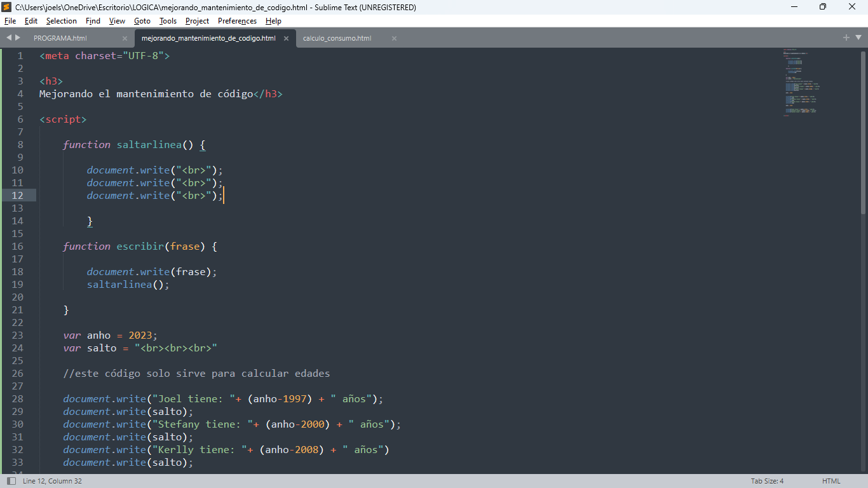This screenshot has height=488, width=868.
Task: Click line number 23 in the gutter
Action: point(17,335)
